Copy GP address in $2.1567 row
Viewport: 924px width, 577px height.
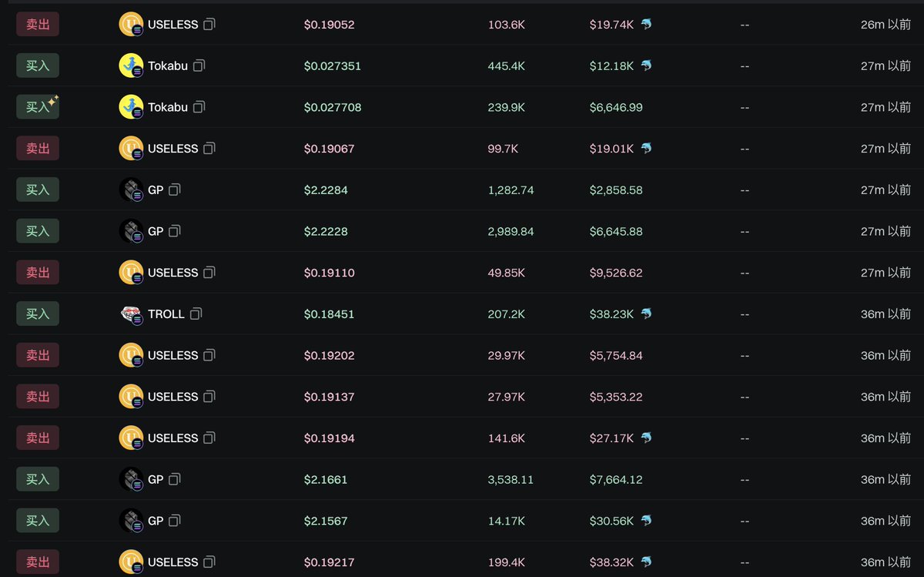(175, 521)
